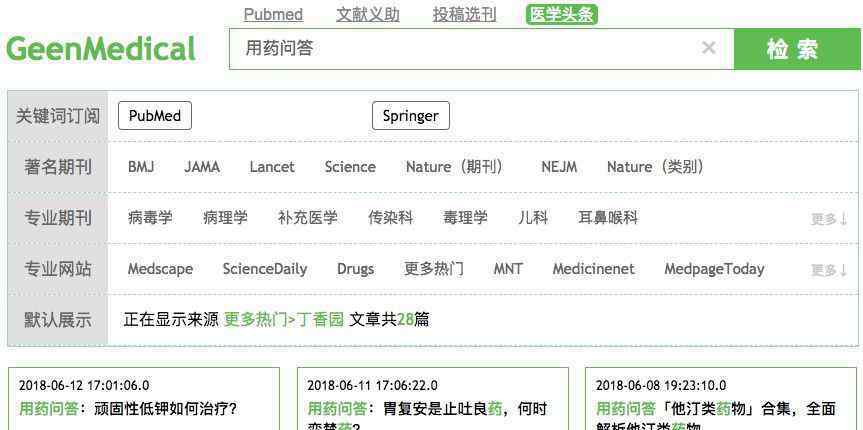Select the Medscape website
The image size is (863, 430).
(160, 269)
